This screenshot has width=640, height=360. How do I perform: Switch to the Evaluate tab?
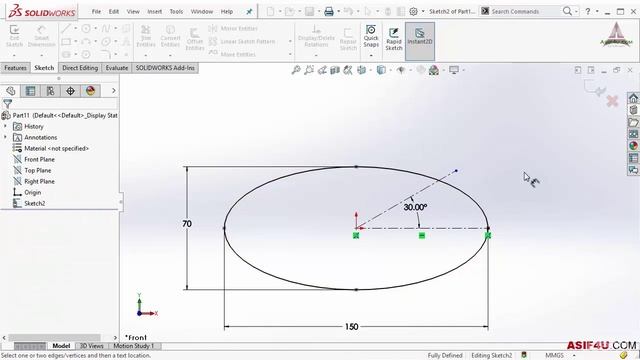coord(117,68)
